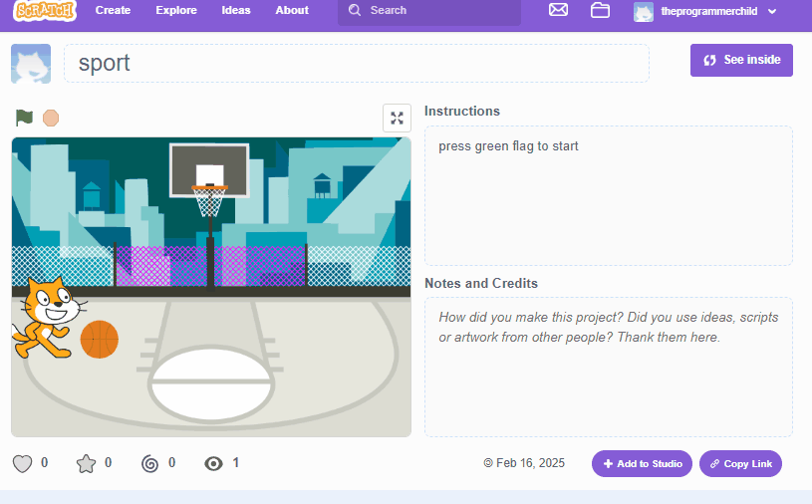Image resolution: width=812 pixels, height=504 pixels.
Task: Open the About menu item
Action: pyautogui.click(x=292, y=10)
